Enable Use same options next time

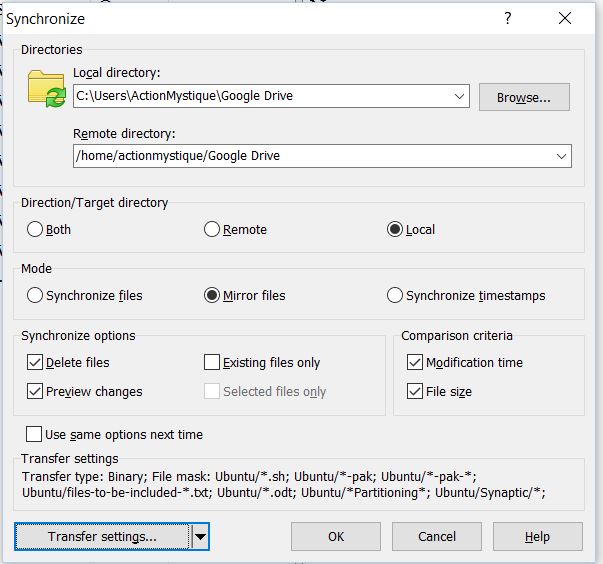[36, 434]
